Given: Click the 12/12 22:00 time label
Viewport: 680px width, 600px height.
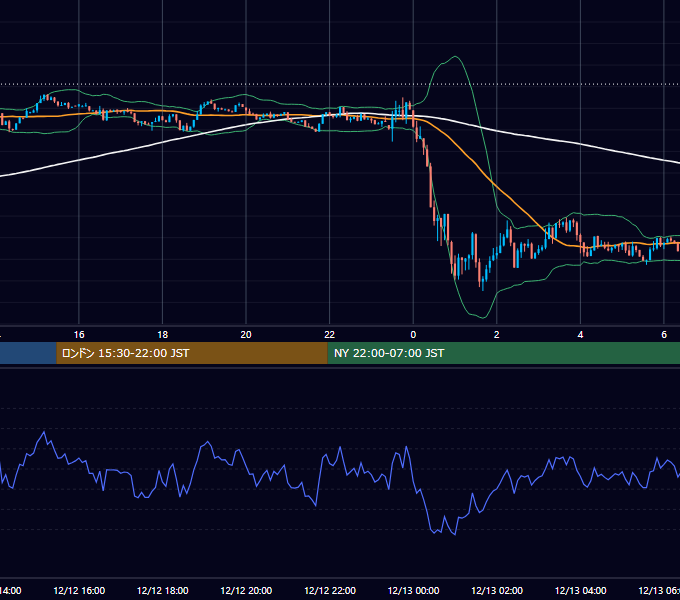Looking at the screenshot, I should pyautogui.click(x=330, y=590).
